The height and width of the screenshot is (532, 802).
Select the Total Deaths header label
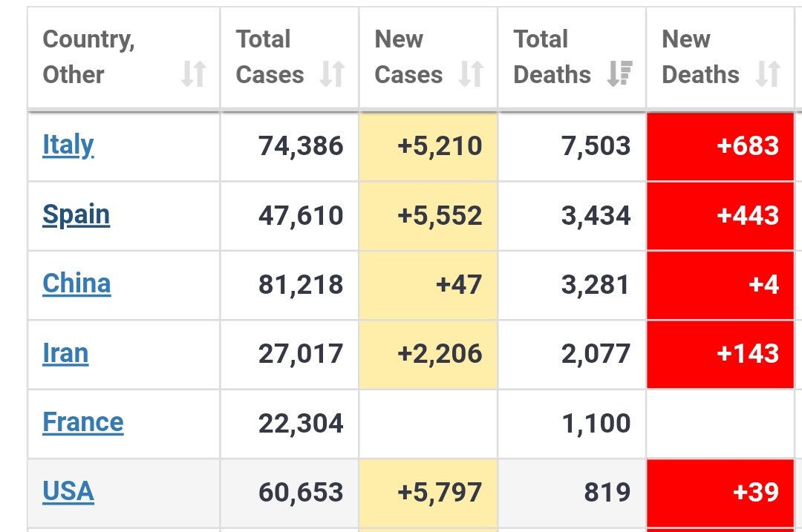552,56
